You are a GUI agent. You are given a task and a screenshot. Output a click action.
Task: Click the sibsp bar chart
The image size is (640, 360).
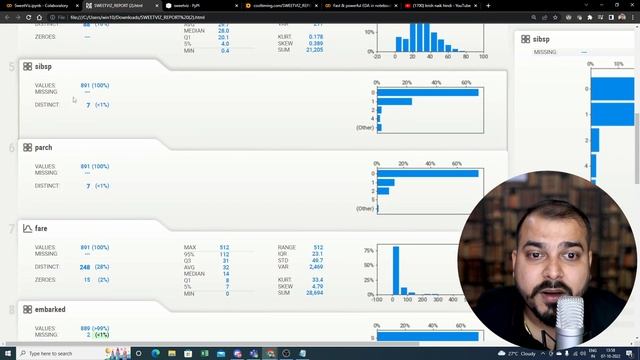[x=430, y=110]
